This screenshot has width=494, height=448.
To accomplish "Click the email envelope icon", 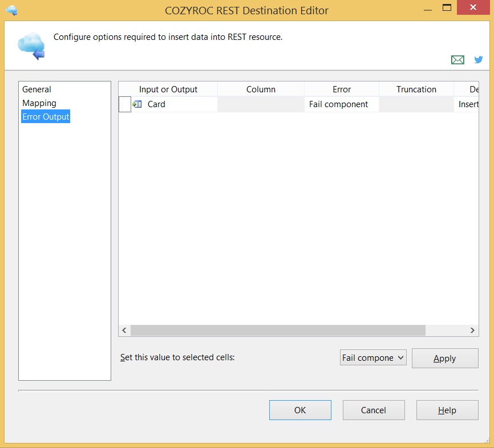I will pyautogui.click(x=457, y=59).
